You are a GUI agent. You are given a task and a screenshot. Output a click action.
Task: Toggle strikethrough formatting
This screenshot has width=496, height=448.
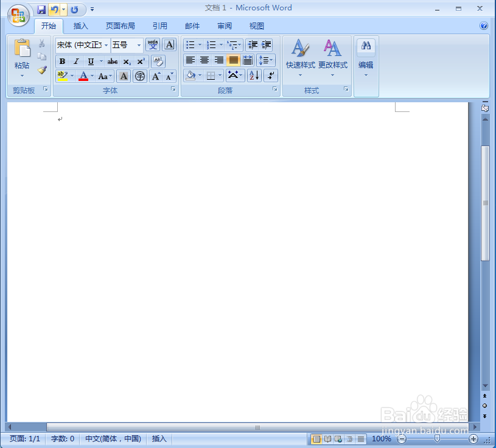pos(113,61)
